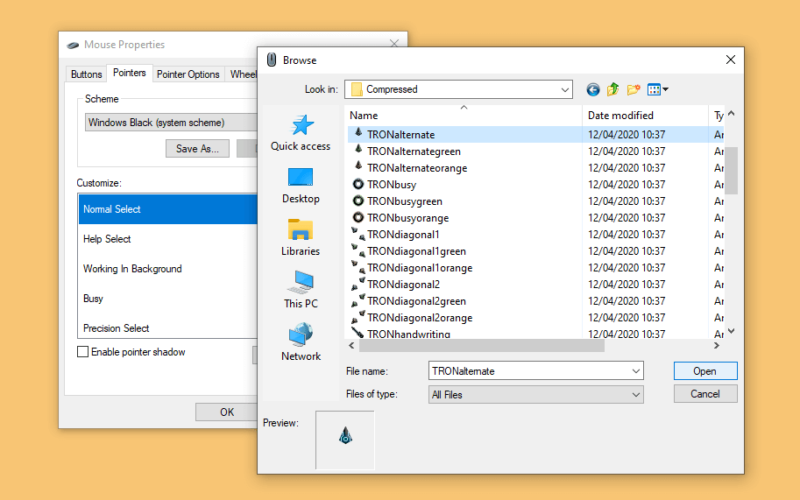Click OK in Mouse Properties
The image size is (800, 500).
tap(227, 412)
